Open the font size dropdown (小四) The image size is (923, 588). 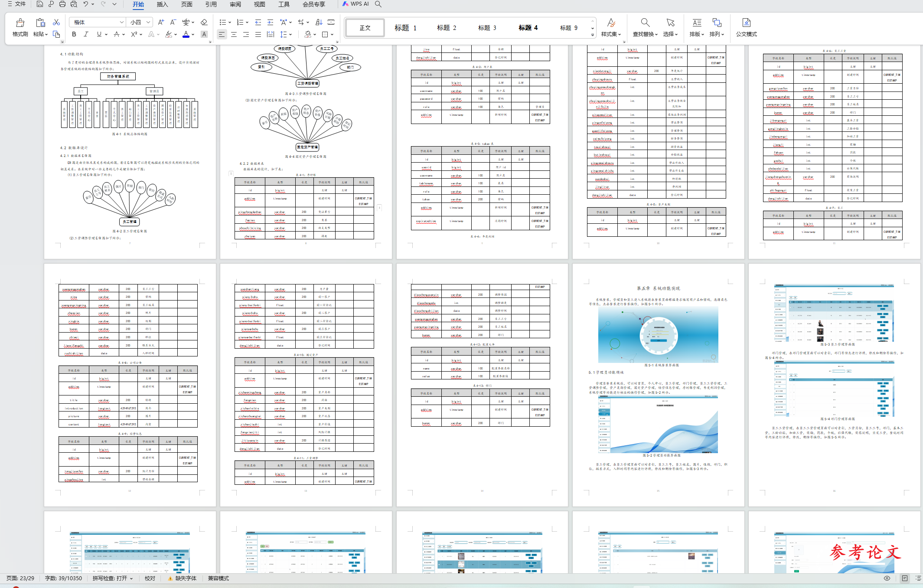[148, 22]
